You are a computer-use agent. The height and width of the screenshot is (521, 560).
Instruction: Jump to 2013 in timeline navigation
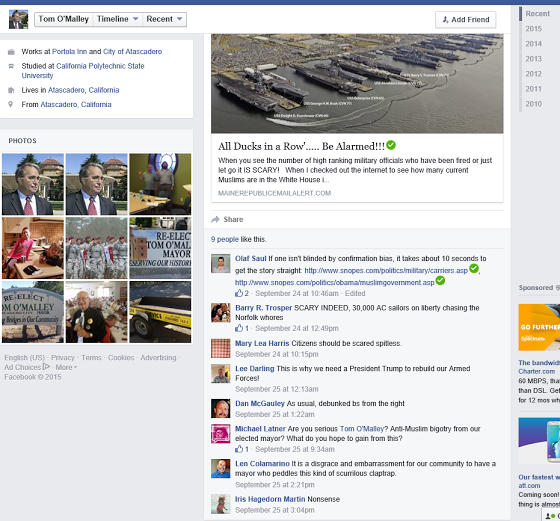(533, 59)
